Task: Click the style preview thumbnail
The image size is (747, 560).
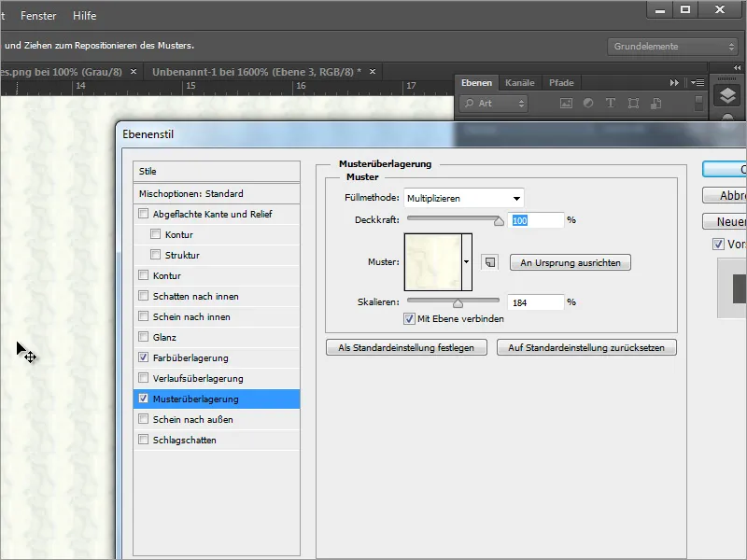Action: pyautogui.click(x=732, y=288)
